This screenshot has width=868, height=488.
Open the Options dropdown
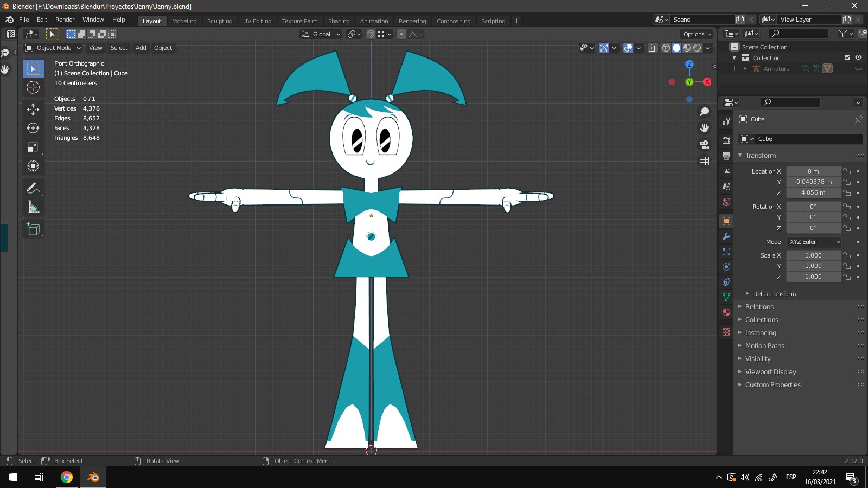(697, 34)
